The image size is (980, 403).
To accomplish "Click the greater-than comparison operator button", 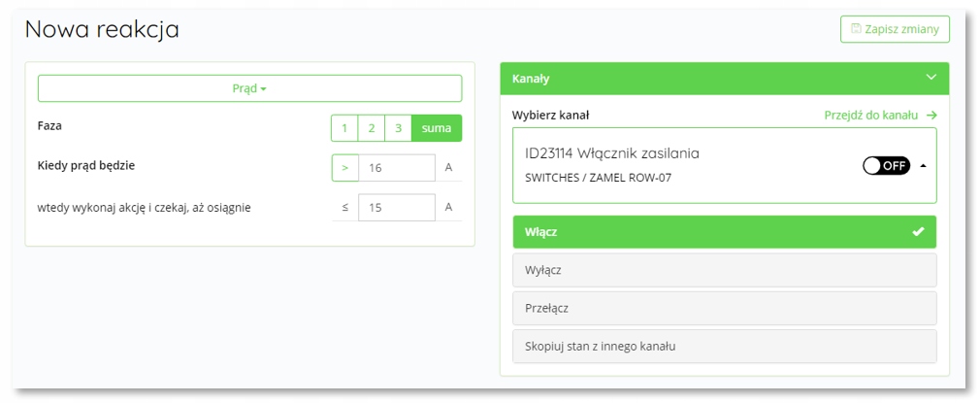I will 344,167.
